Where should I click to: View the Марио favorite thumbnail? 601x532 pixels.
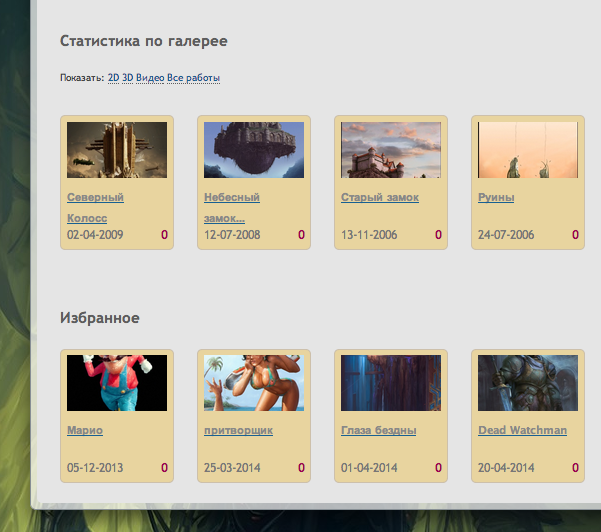(x=117, y=383)
